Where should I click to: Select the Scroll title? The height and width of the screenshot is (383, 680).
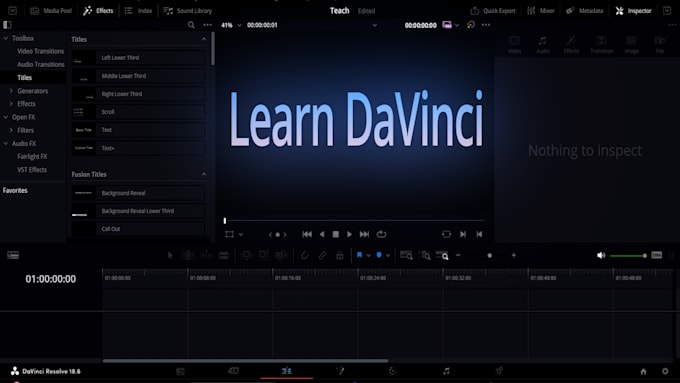click(138, 112)
